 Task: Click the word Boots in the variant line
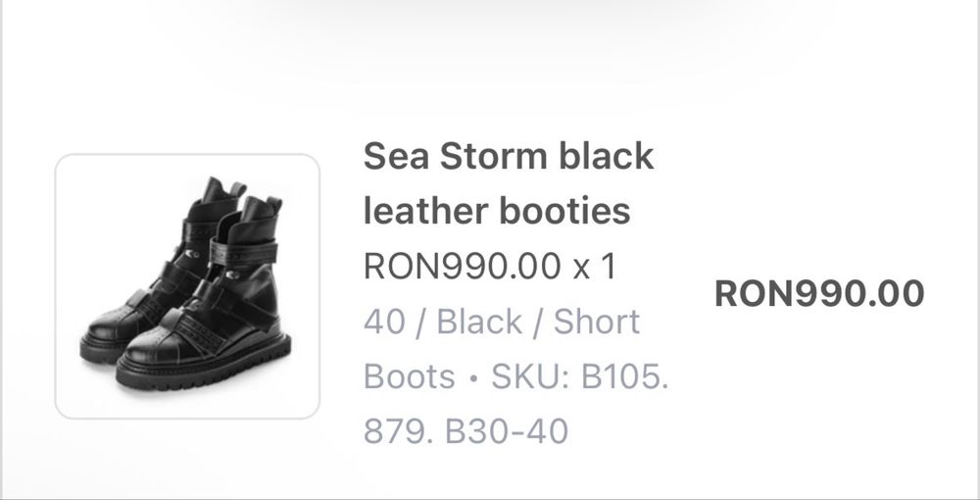(410, 376)
